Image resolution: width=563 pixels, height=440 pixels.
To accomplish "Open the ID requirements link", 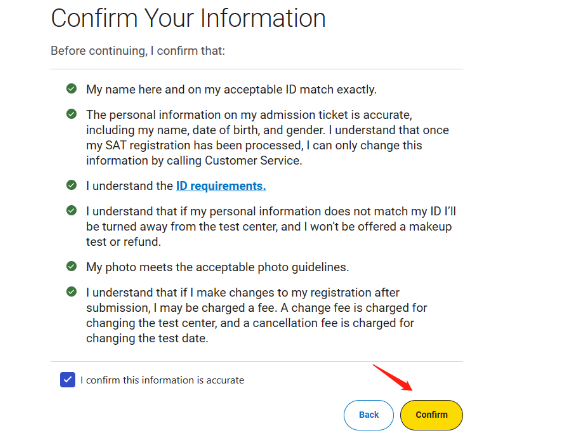I will pyautogui.click(x=221, y=186).
